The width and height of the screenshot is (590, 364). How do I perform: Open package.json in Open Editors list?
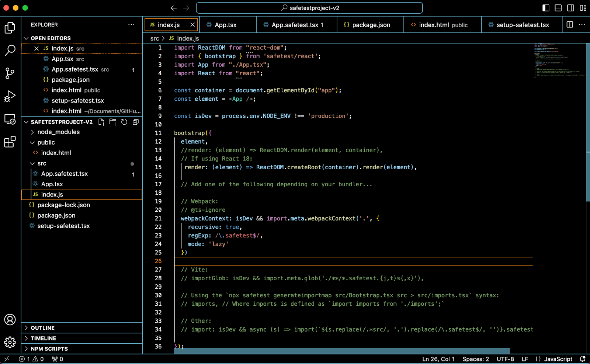[x=82, y=80]
